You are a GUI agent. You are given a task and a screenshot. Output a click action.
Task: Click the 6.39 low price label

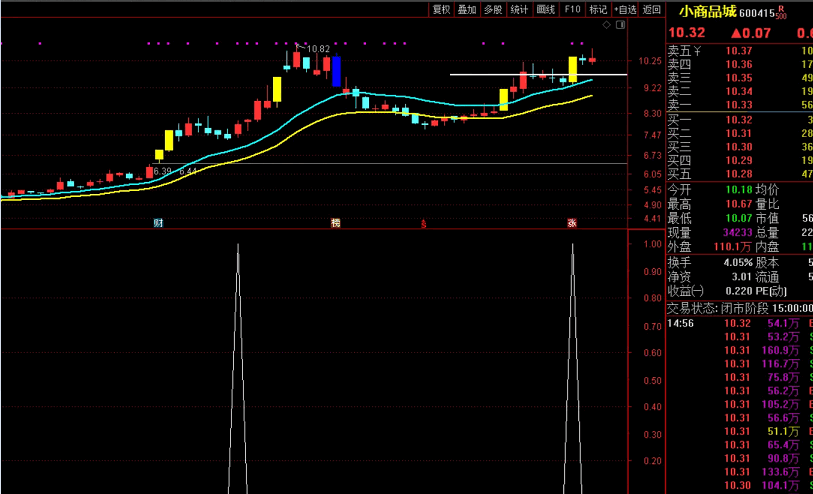[162, 171]
